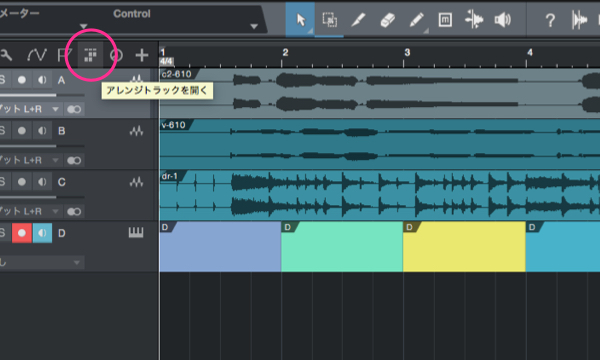This screenshot has width=600, height=360.
Task: Select the Listen speaker tool
Action: click(502, 20)
